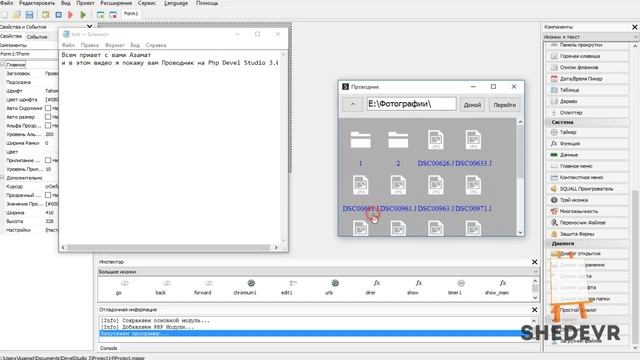Select the Данные component

tap(587, 155)
